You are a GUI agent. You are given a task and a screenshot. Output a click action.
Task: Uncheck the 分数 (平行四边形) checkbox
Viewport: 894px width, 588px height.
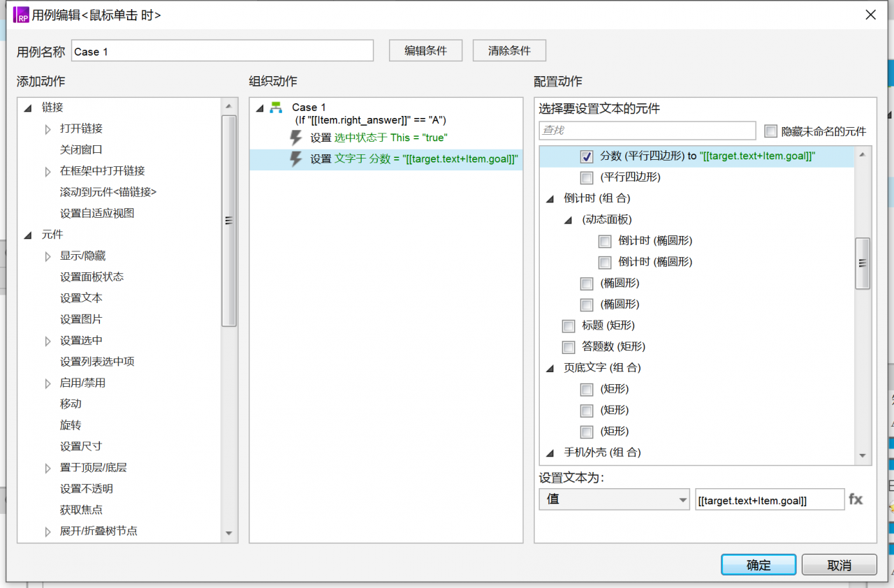pos(587,156)
